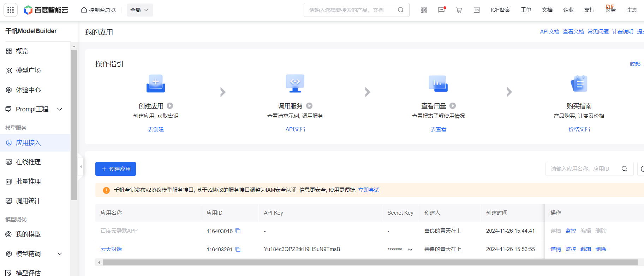The image size is (644, 276).
Task: Open 支持 in the top navigation
Action: [x=590, y=10]
